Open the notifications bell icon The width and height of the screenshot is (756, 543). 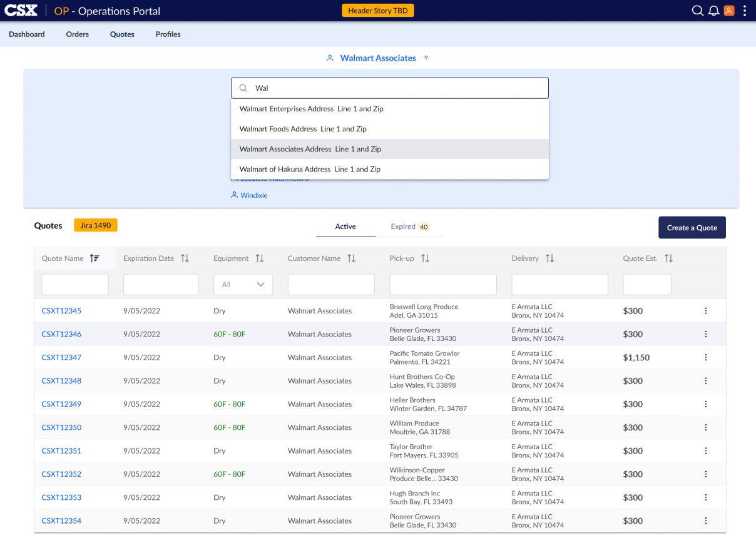click(713, 11)
